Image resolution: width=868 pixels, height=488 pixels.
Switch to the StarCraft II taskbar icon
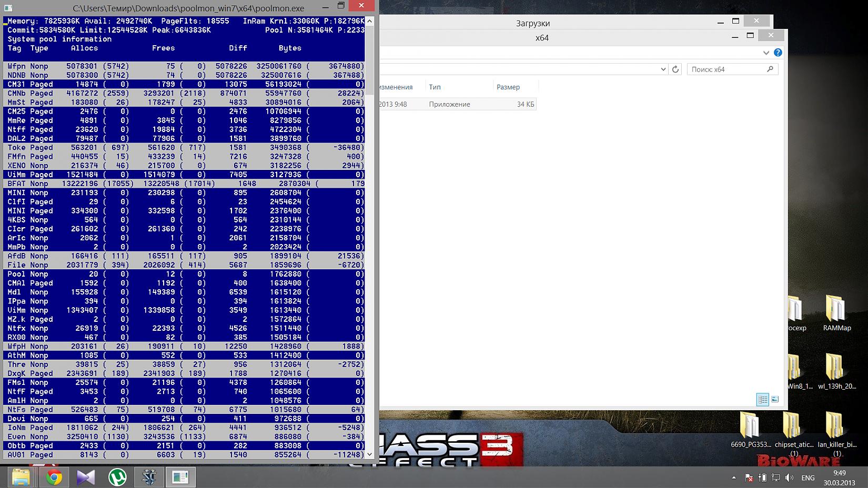pyautogui.click(x=149, y=477)
